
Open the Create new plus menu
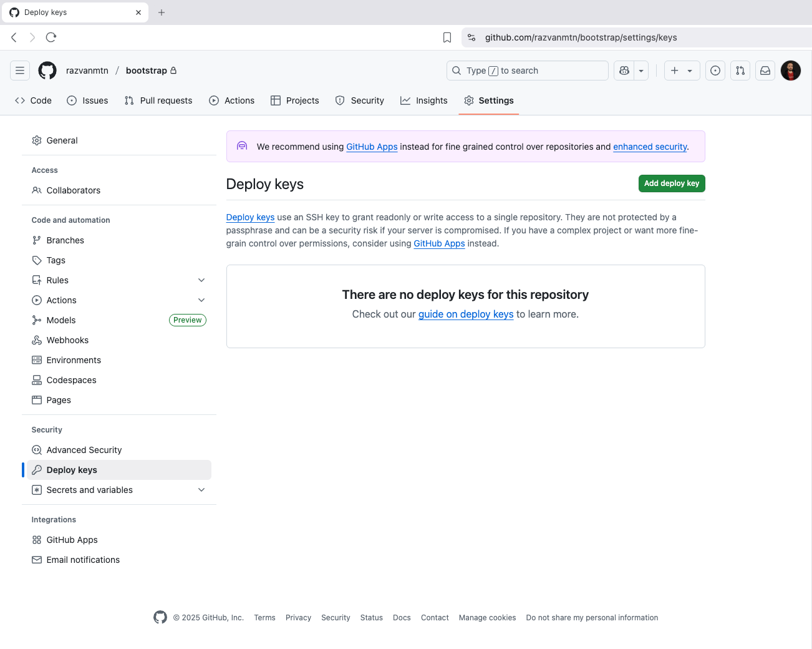682,71
